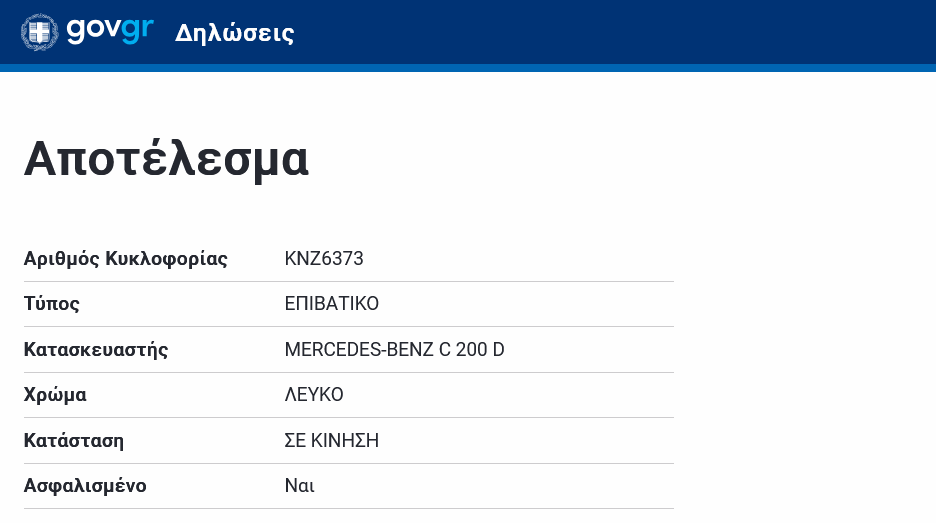The height and width of the screenshot is (523, 936).
Task: Open the govgr logo link
Action: (x=87, y=32)
